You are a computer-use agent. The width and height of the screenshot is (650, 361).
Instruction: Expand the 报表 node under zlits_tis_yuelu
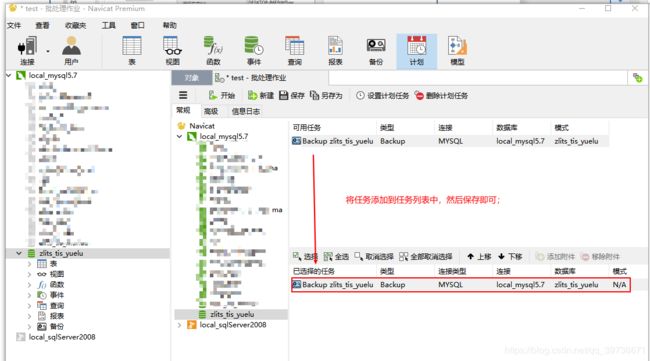(29, 316)
